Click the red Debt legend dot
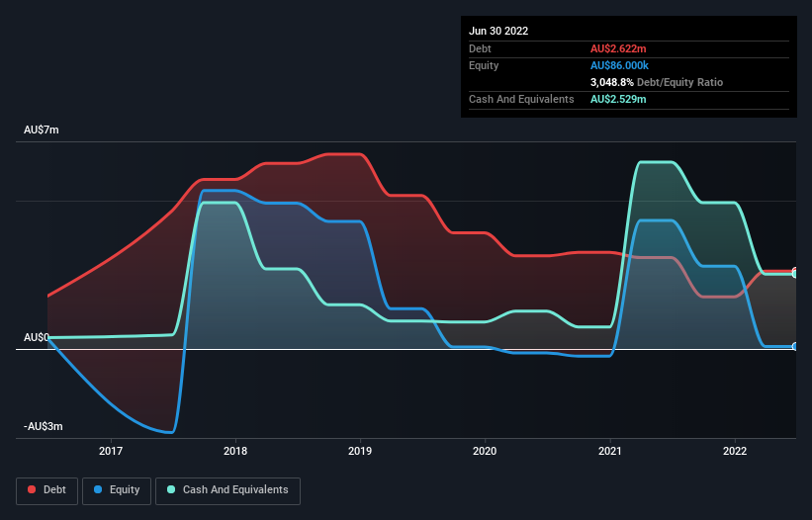 pyautogui.click(x=32, y=489)
